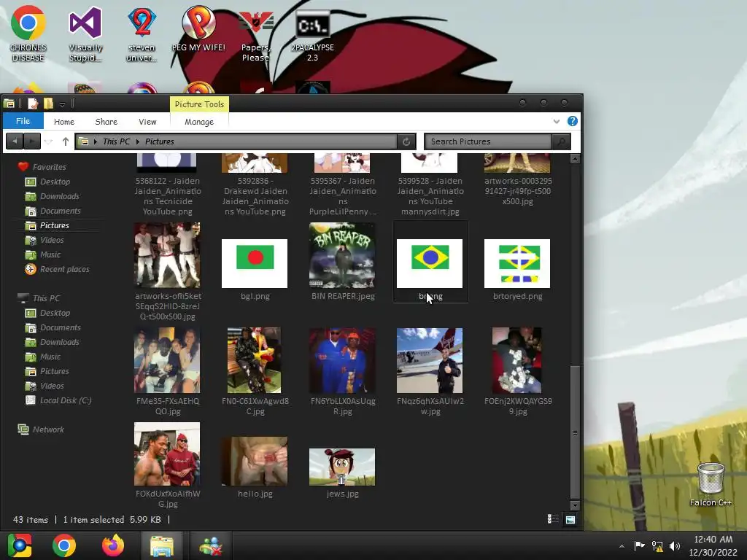
Task: Switch to details view icon in status bar
Action: point(553,519)
